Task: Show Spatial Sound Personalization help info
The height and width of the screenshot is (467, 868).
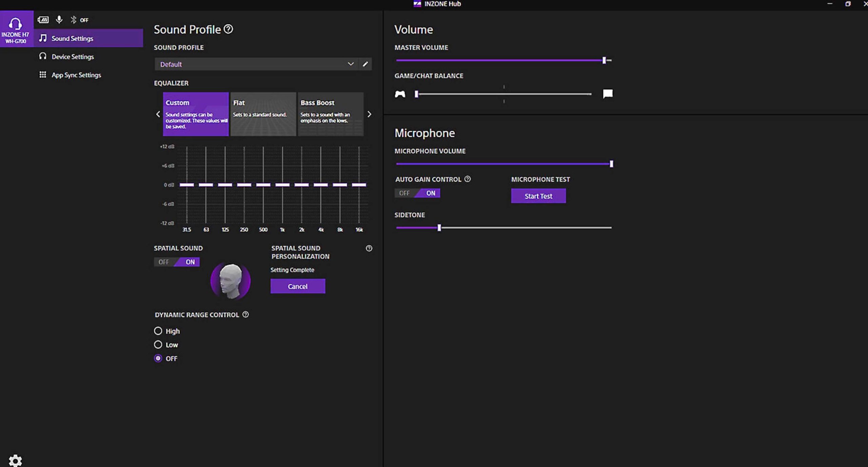Action: (369, 248)
